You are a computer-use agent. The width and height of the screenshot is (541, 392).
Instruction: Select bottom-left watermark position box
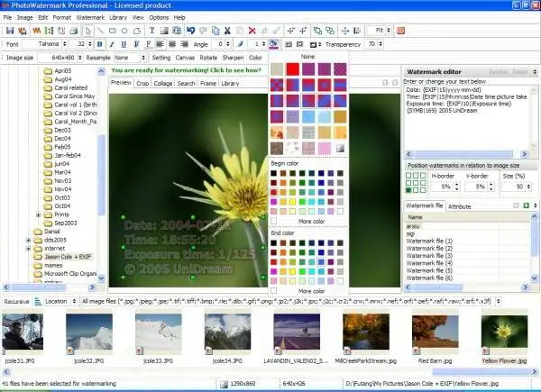point(408,190)
